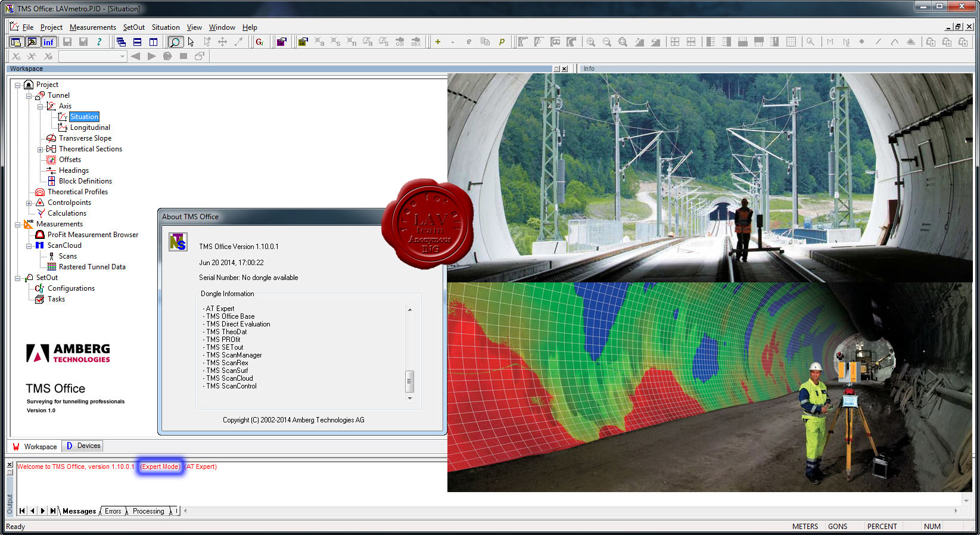
Task: Expand the Controlpoints node
Action: click(x=29, y=203)
